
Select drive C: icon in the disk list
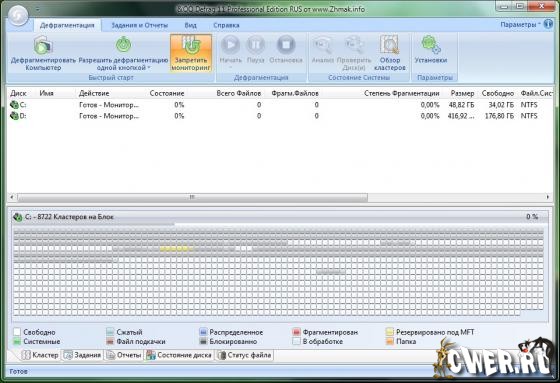(x=14, y=105)
